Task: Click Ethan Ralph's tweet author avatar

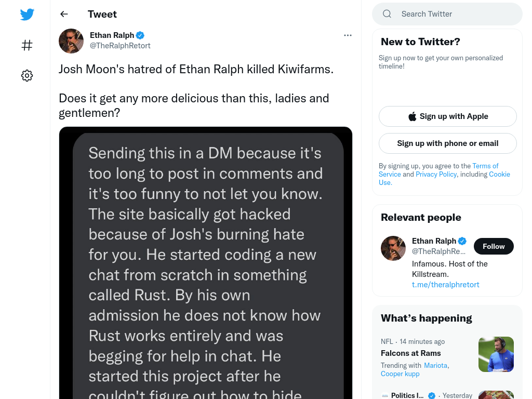Action: 71,41
